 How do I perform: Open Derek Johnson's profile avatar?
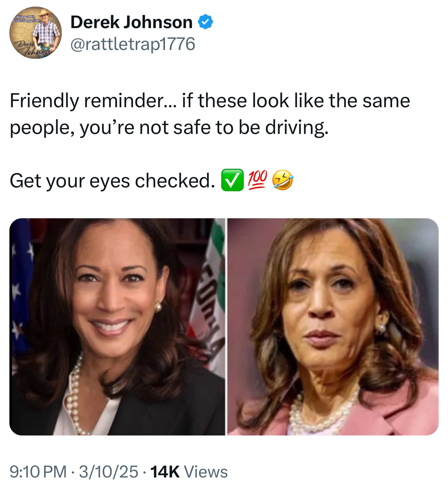[x=35, y=33]
